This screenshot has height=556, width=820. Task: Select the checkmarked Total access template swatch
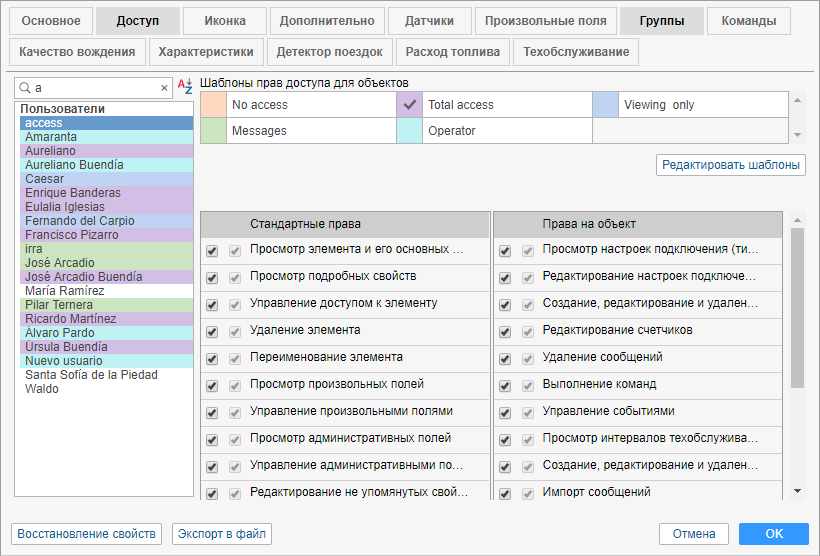409,105
